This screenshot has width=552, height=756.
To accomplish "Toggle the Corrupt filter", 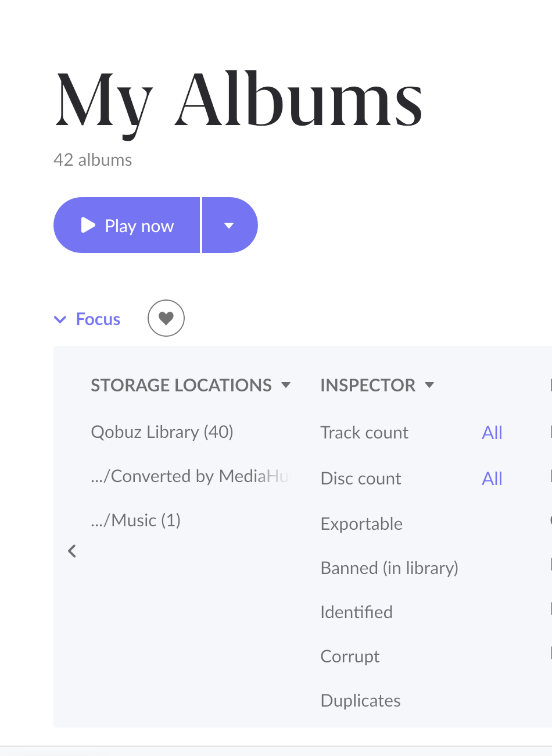I will pos(350,657).
